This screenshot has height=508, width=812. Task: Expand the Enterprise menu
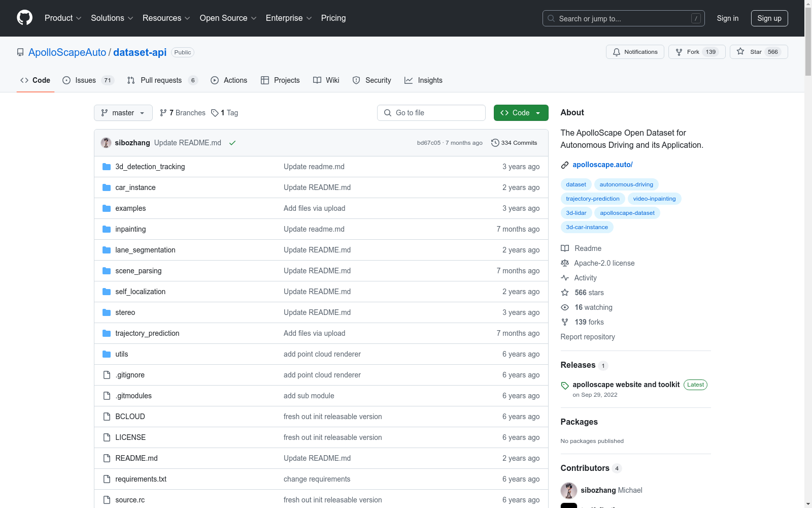pos(288,18)
